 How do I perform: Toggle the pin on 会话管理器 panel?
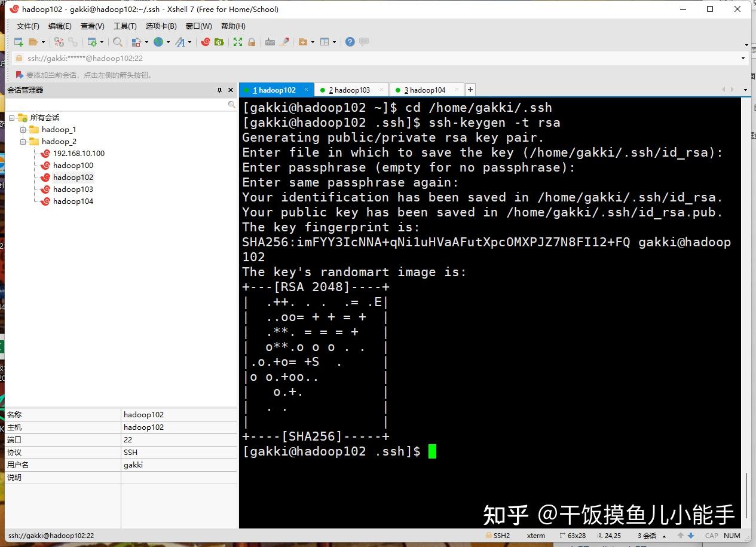coord(219,90)
